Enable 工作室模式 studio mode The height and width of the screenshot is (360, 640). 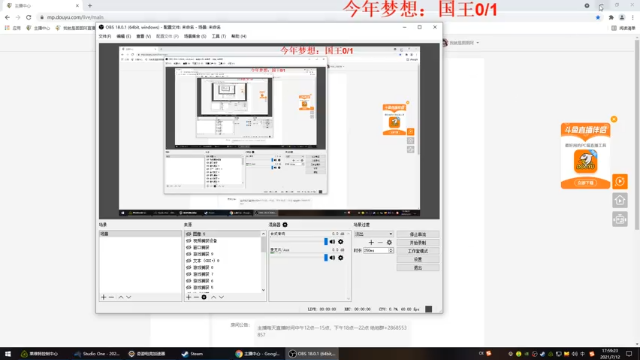(418, 251)
